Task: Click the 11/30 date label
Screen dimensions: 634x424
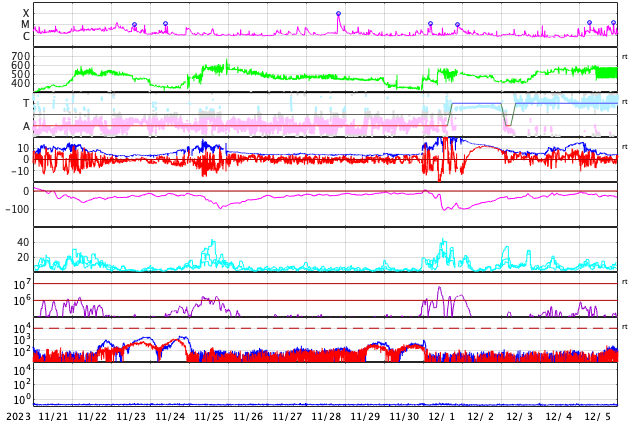Action: pos(404,417)
